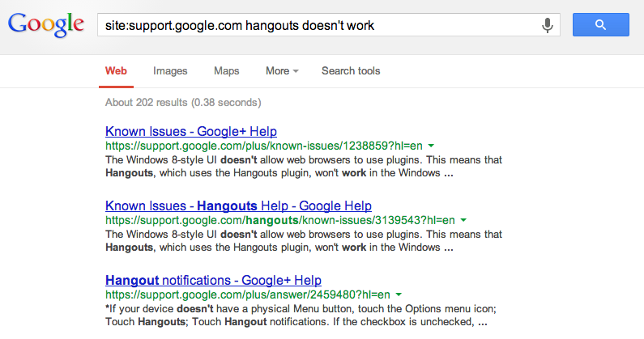Expand arrow next to plus/answer/2459480 URL
This screenshot has height=339, width=644.
pyautogui.click(x=399, y=295)
